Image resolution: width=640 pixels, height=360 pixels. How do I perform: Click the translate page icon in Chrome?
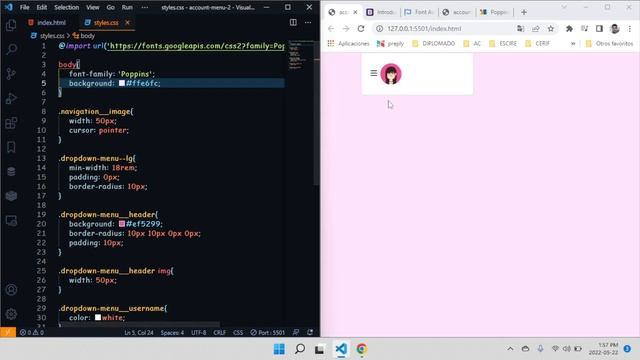pyautogui.click(x=520, y=29)
